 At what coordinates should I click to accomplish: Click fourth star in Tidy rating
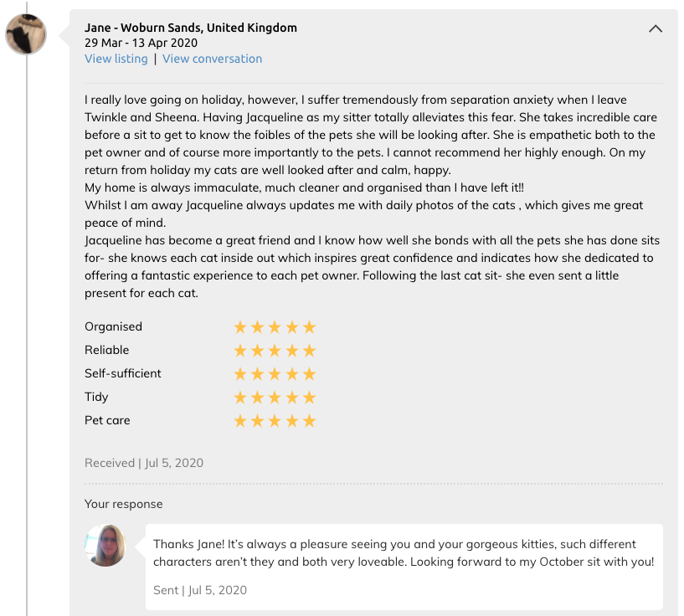[x=292, y=398]
